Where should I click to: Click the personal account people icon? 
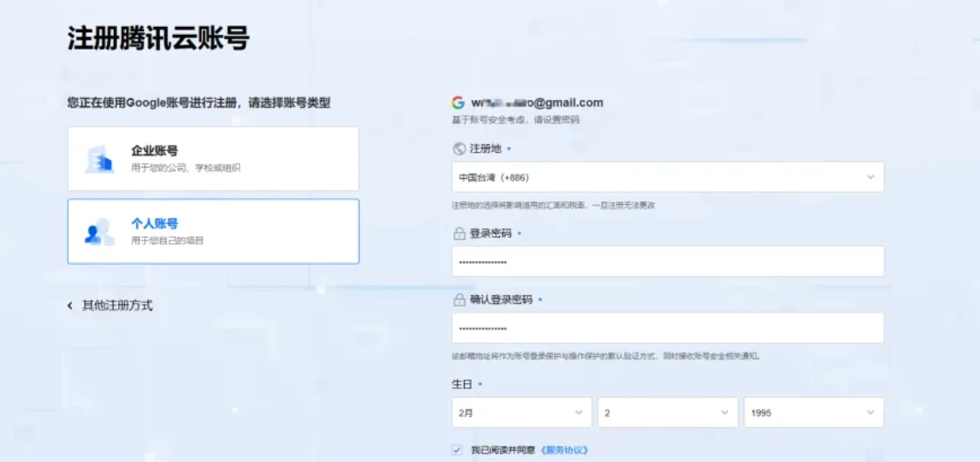(x=99, y=232)
